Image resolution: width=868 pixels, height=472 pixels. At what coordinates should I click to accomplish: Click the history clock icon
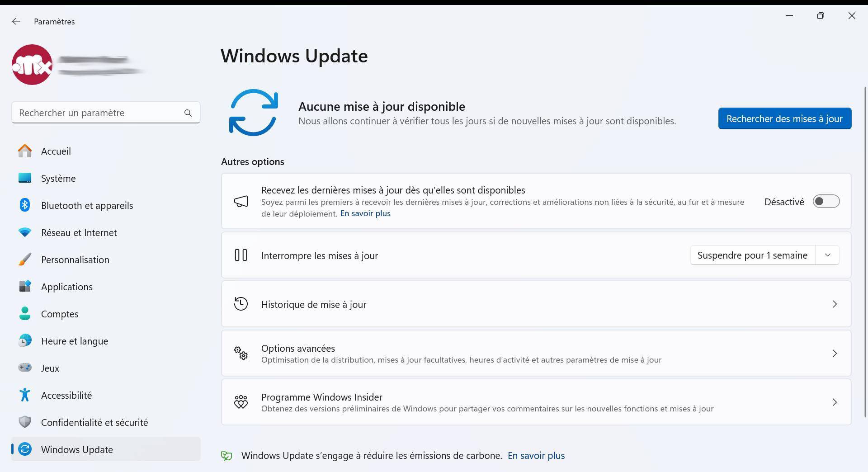pyautogui.click(x=241, y=304)
